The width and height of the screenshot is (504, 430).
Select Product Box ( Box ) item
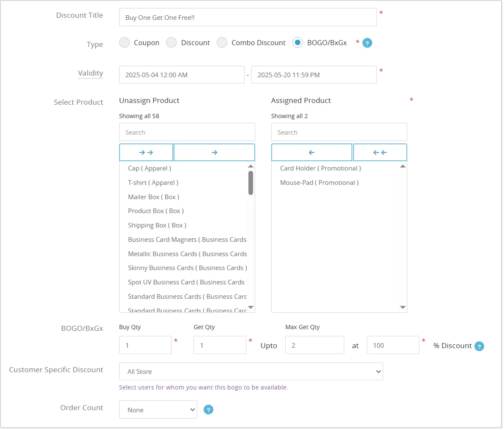(156, 211)
